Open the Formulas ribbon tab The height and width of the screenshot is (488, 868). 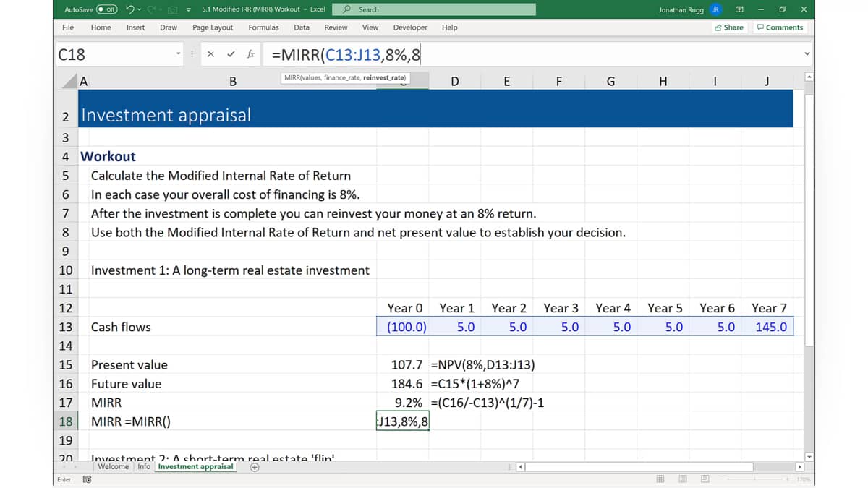click(x=263, y=27)
